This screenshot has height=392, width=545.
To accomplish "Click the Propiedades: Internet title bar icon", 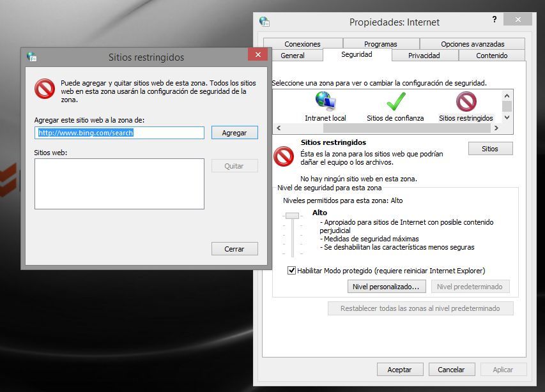I will (x=265, y=22).
